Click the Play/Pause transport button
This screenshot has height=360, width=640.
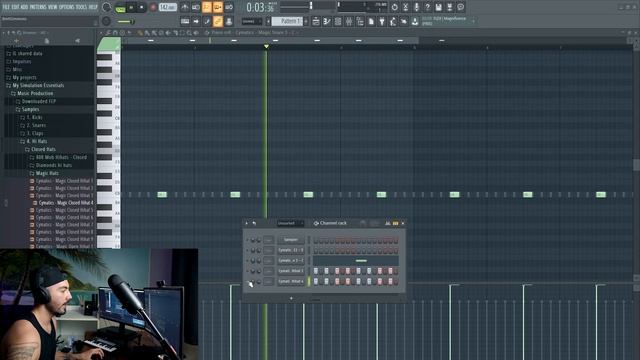click(x=131, y=7)
